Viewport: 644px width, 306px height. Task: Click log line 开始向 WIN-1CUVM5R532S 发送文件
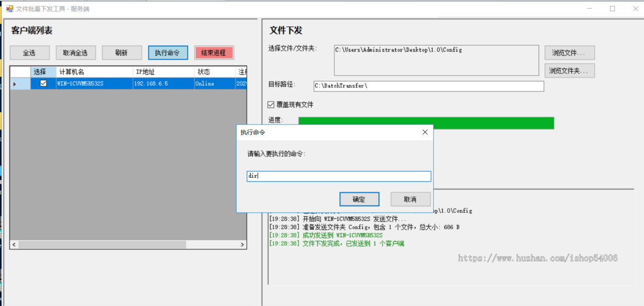click(x=338, y=219)
